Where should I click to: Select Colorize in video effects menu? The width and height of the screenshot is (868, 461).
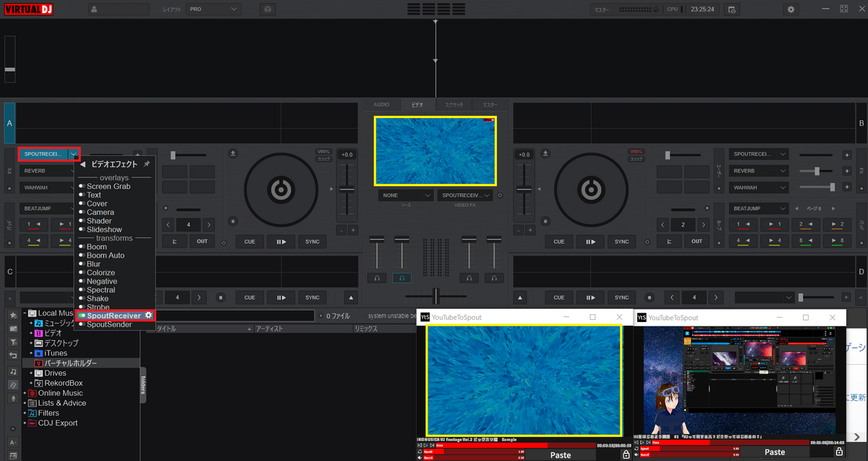[101, 273]
